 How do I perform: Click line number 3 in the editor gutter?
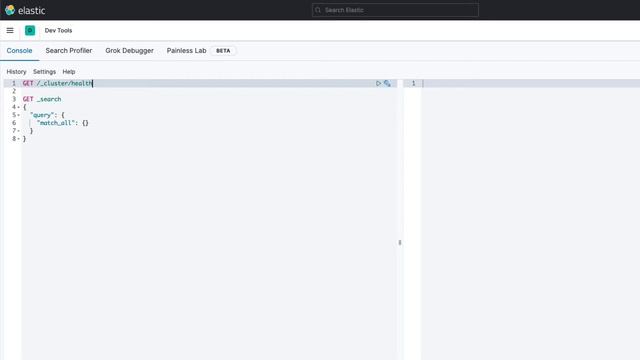coord(14,99)
